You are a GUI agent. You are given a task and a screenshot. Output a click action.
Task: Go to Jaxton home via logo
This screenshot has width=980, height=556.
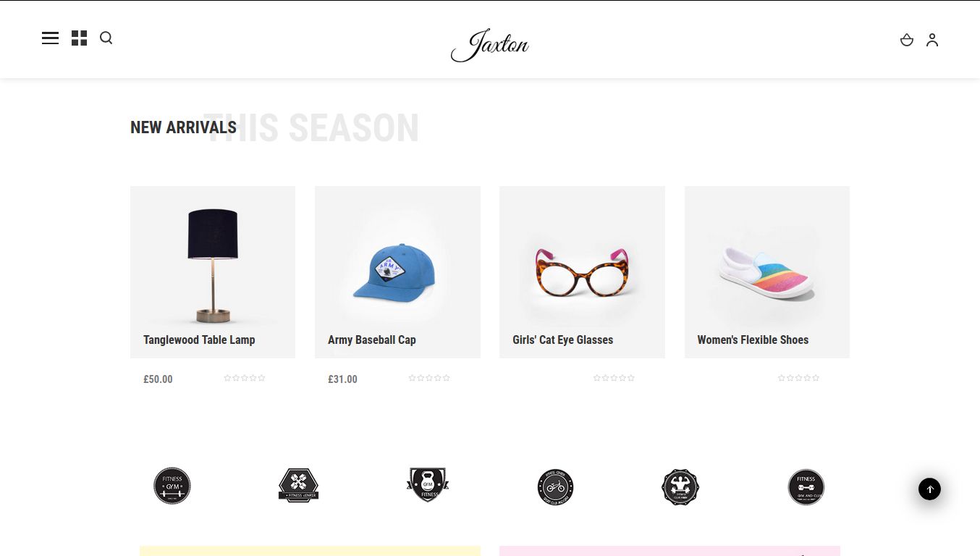click(490, 45)
